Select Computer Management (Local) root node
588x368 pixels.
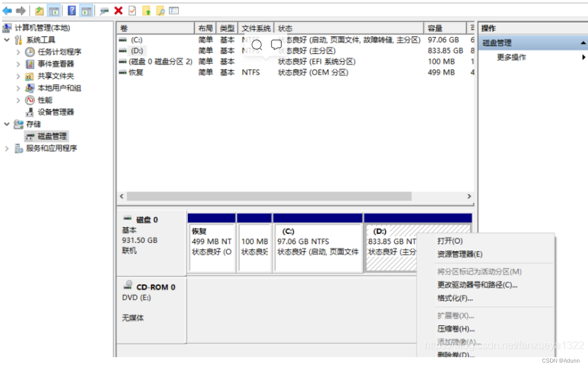point(42,28)
